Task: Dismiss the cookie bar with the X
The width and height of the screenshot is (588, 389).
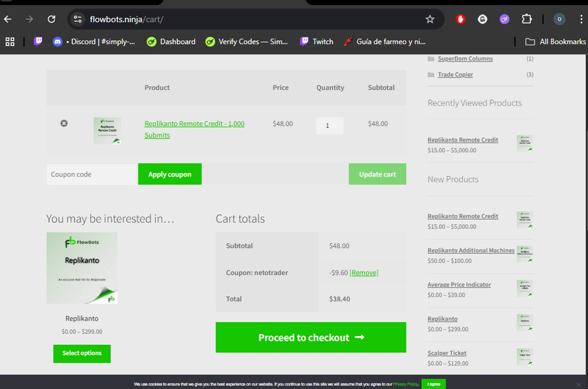Action: pos(578,385)
